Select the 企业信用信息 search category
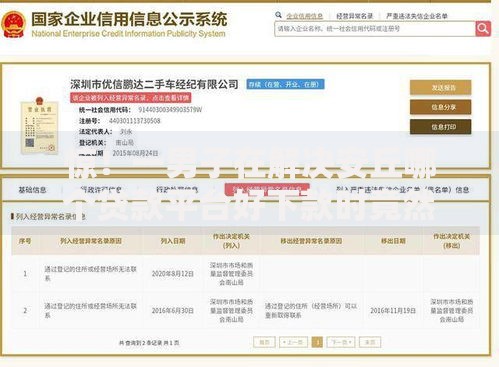499x367 pixels. click(304, 16)
